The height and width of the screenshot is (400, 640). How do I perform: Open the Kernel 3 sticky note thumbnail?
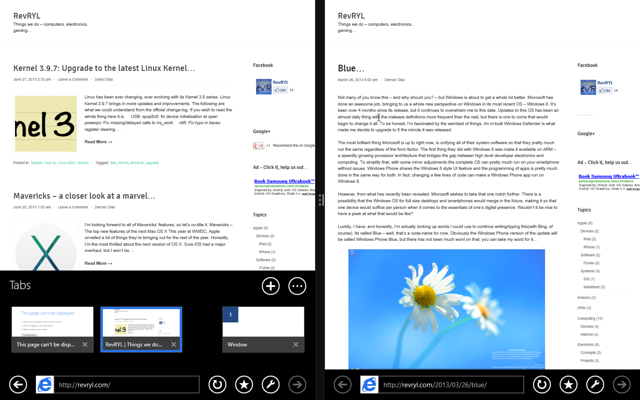pos(46,123)
